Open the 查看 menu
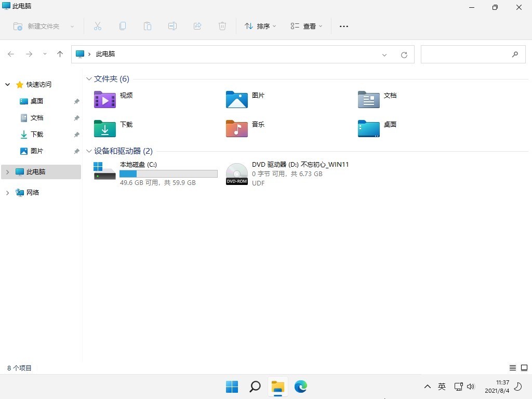This screenshot has width=532, height=399. tap(306, 26)
